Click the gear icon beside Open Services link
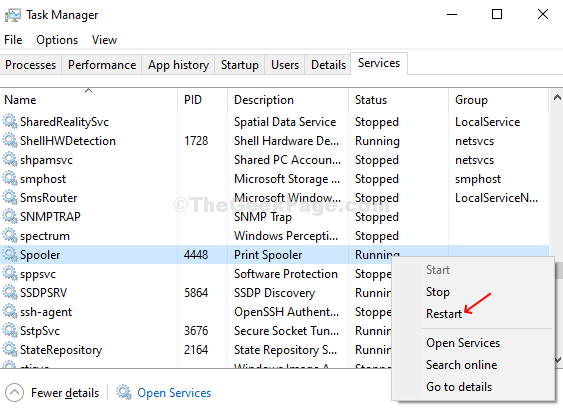The height and width of the screenshot is (414, 563). pos(124,392)
